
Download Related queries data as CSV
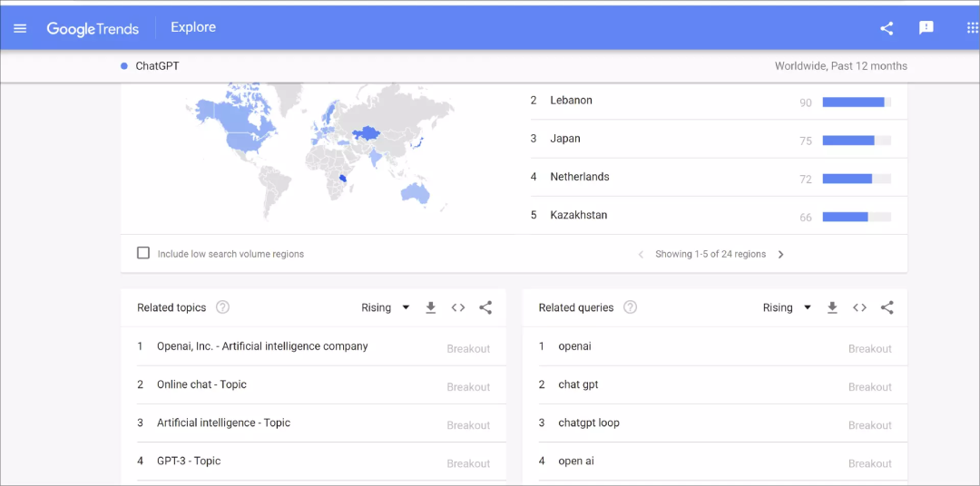coord(832,307)
